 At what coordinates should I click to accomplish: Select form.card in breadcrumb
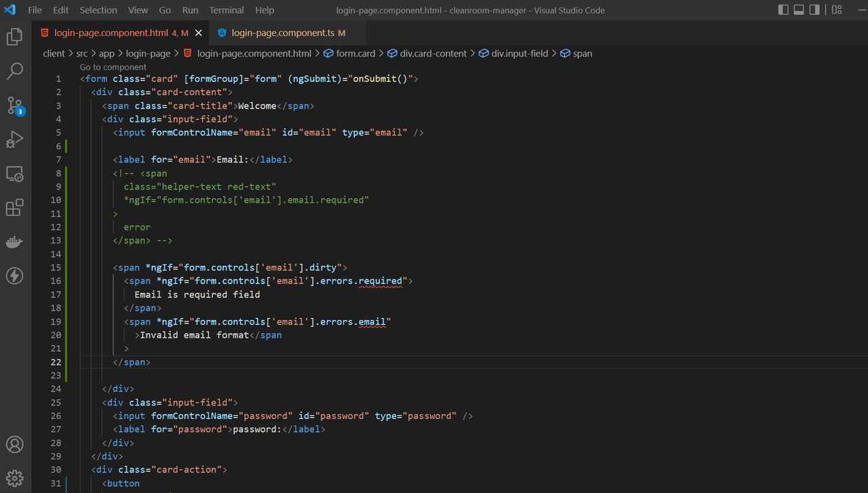pyautogui.click(x=356, y=54)
